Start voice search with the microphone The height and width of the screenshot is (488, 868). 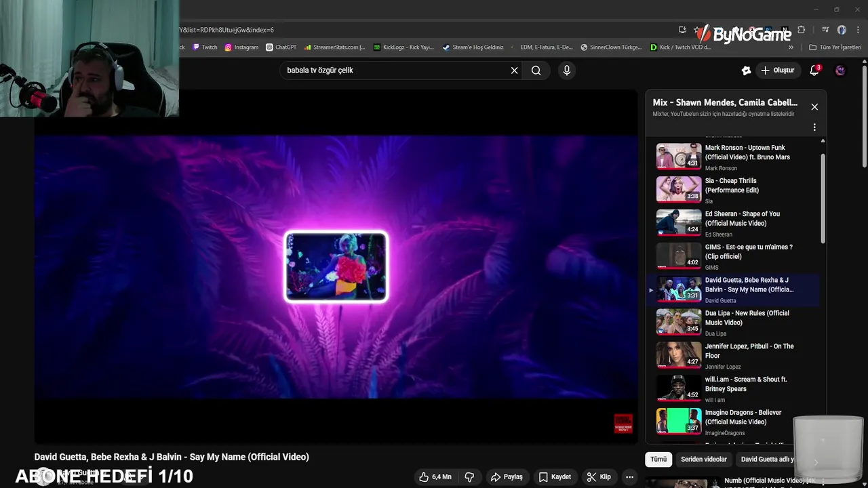pyautogui.click(x=567, y=70)
